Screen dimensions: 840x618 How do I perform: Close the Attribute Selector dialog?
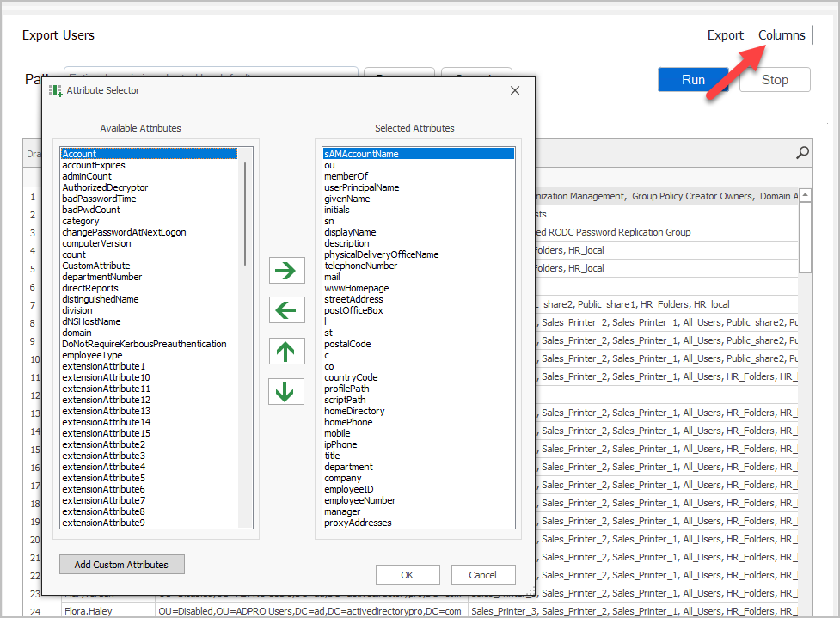tap(515, 90)
